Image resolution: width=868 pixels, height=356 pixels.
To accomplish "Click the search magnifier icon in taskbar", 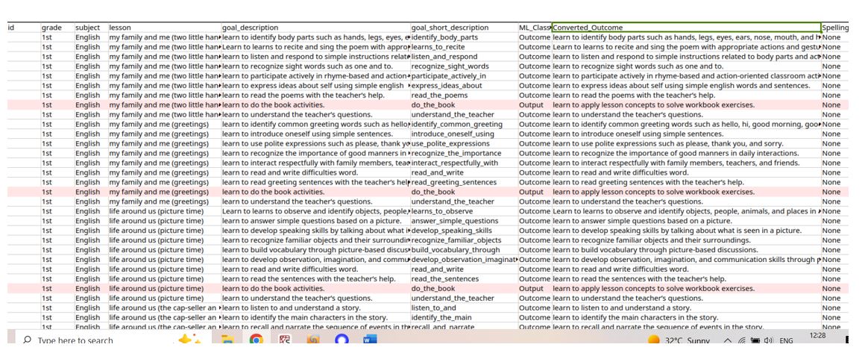I will click(27, 340).
